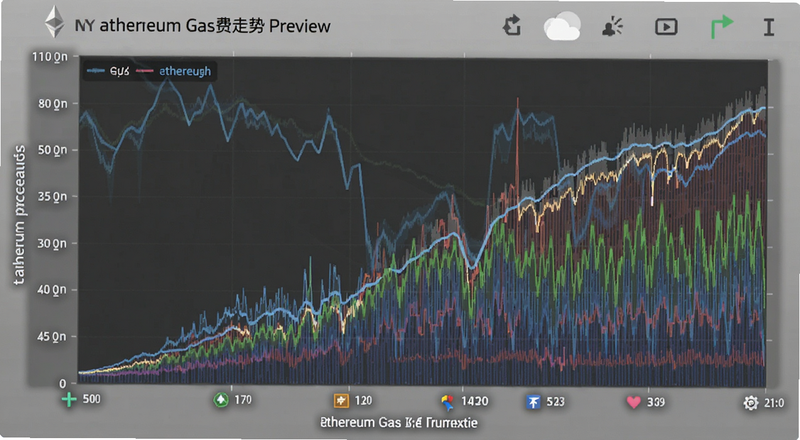Toggle the first blue legend series

tap(108, 71)
